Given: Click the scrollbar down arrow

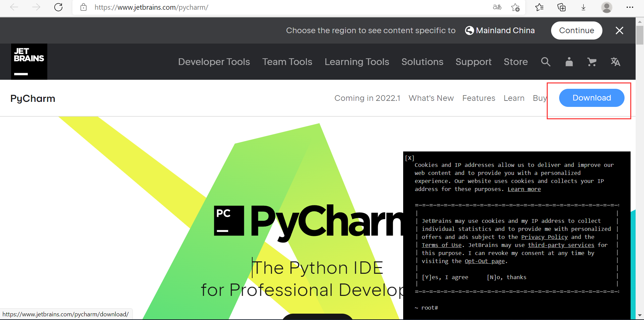Looking at the screenshot, I should 640,315.
